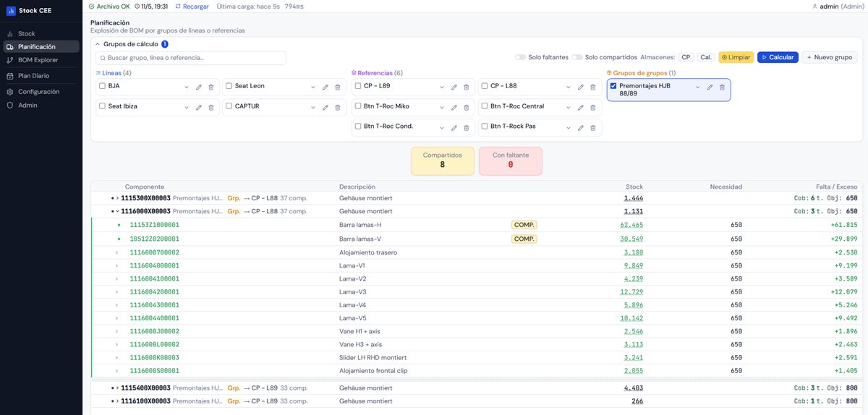Enable the Solo faltantes toggle
Image resolution: width=868 pixels, height=415 pixels.
pyautogui.click(x=520, y=57)
